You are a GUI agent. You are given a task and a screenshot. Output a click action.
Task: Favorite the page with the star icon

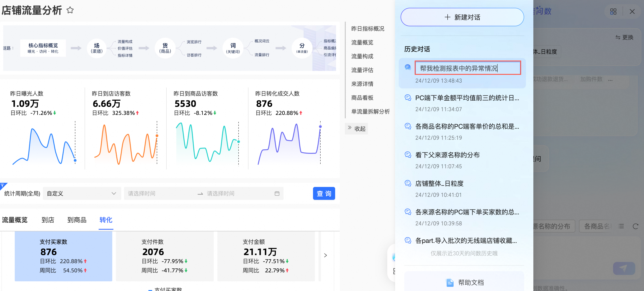(70, 10)
